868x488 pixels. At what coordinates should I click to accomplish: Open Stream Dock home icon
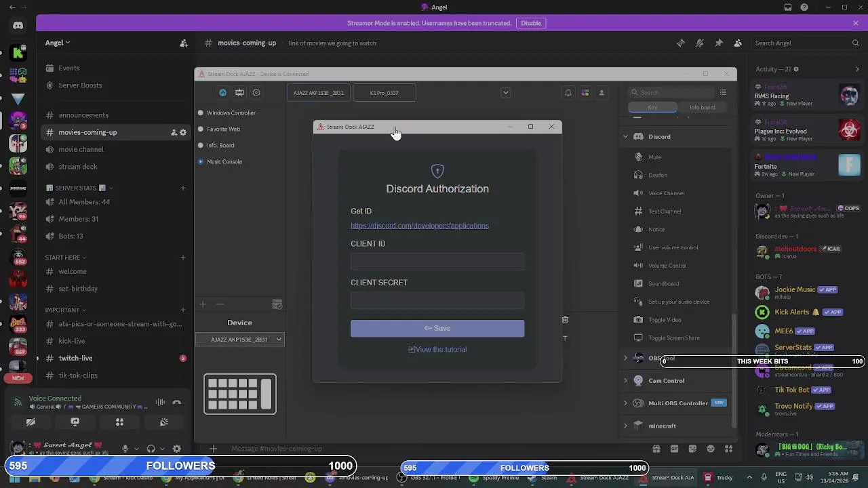(222, 93)
